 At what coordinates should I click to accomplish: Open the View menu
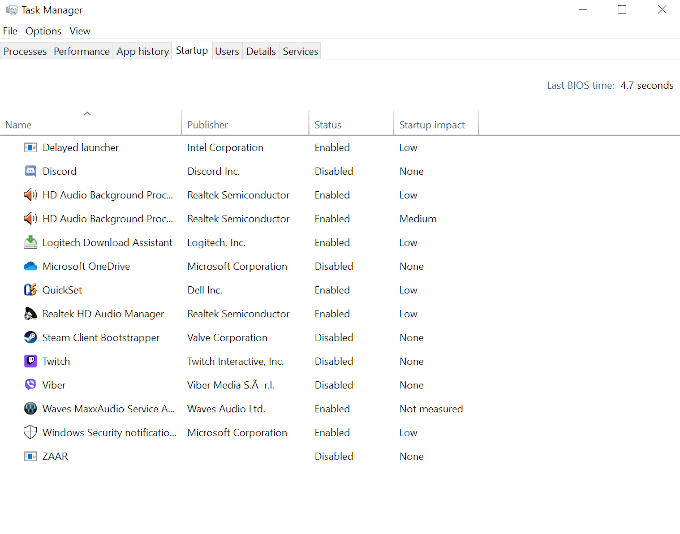click(80, 31)
